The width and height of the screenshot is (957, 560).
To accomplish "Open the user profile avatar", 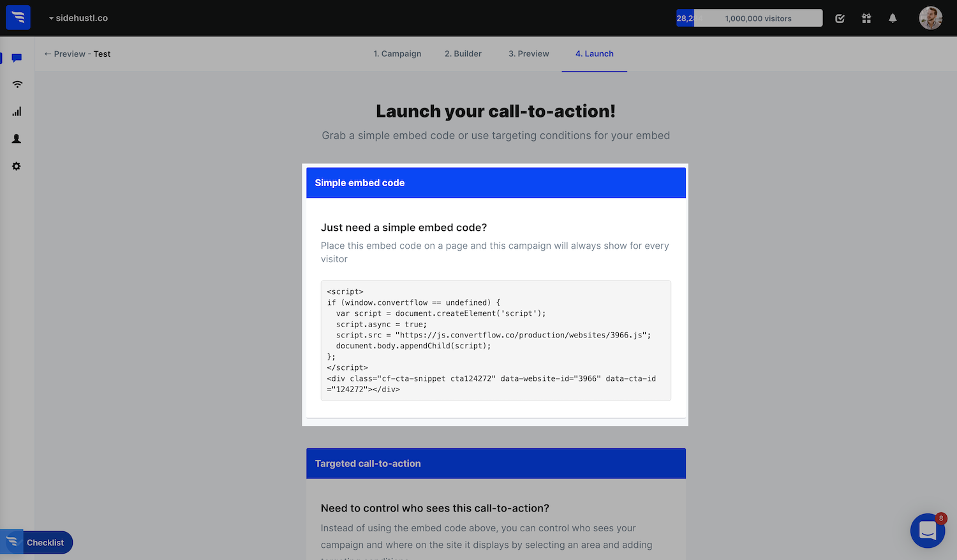I will 930,18.
